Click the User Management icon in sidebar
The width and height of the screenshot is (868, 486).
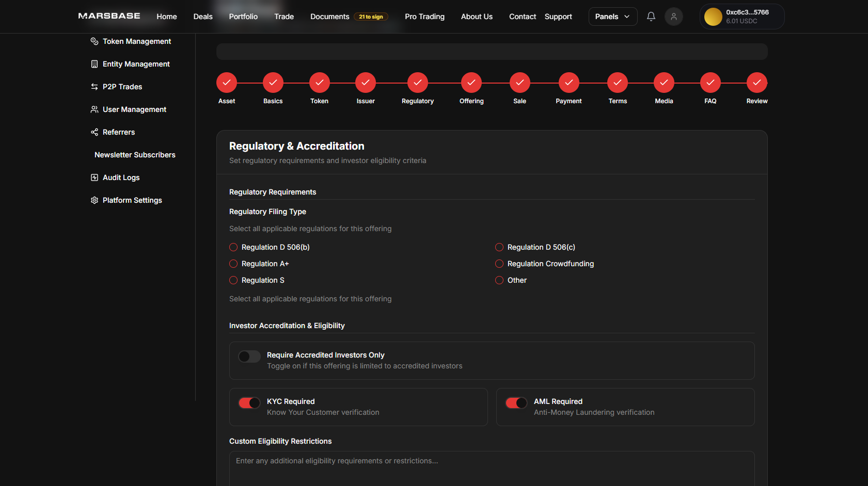(x=93, y=109)
